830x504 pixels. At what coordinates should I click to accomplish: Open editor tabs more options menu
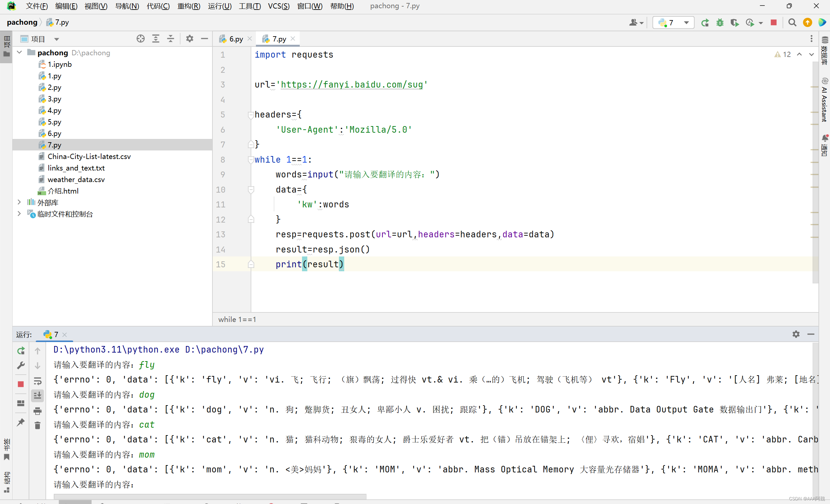[x=811, y=39]
